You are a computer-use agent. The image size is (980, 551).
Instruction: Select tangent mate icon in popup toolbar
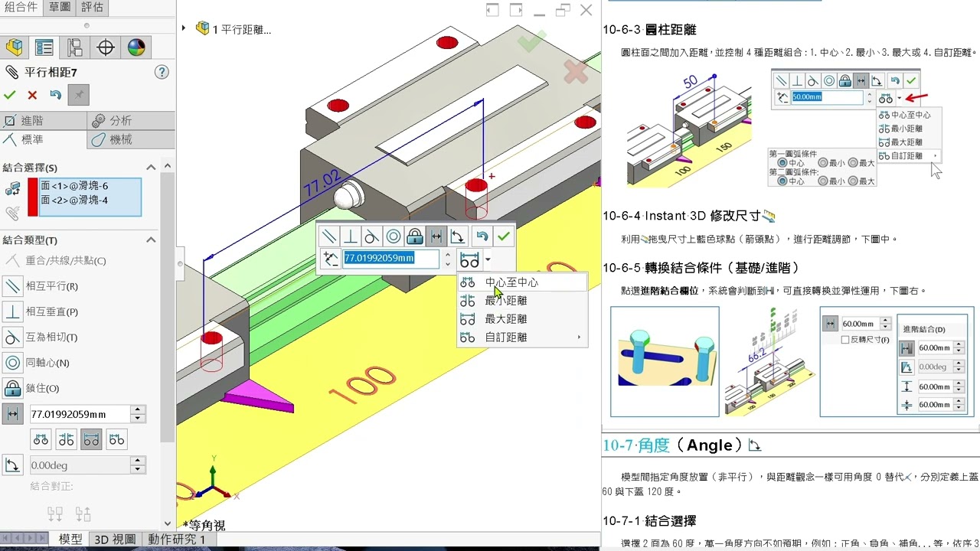(371, 236)
